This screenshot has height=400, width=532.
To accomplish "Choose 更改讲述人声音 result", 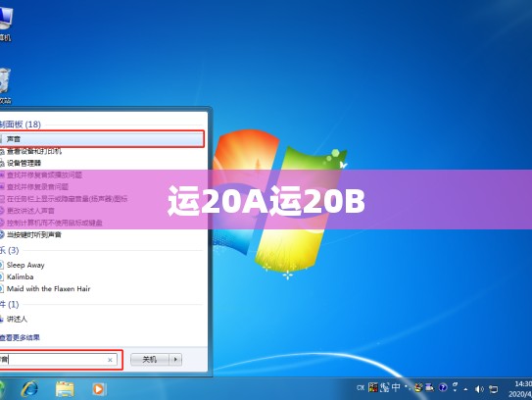I will coord(30,211).
